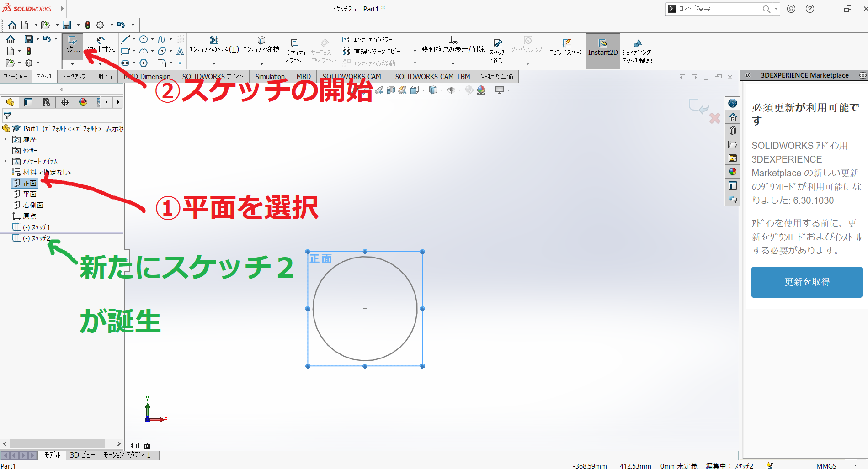Open 幾何拘束の表示/削除 relations tool
The height and width of the screenshot is (469, 868).
tap(453, 45)
